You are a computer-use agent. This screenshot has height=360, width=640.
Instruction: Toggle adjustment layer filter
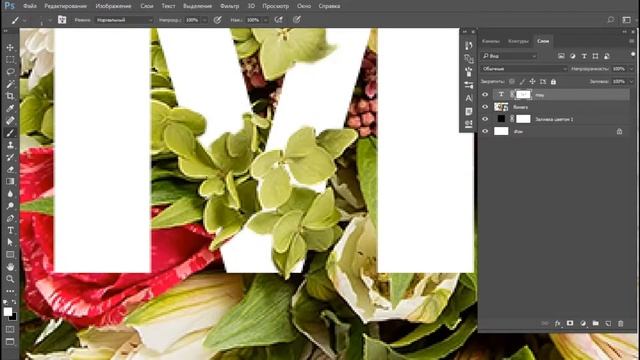pyautogui.click(x=573, y=56)
